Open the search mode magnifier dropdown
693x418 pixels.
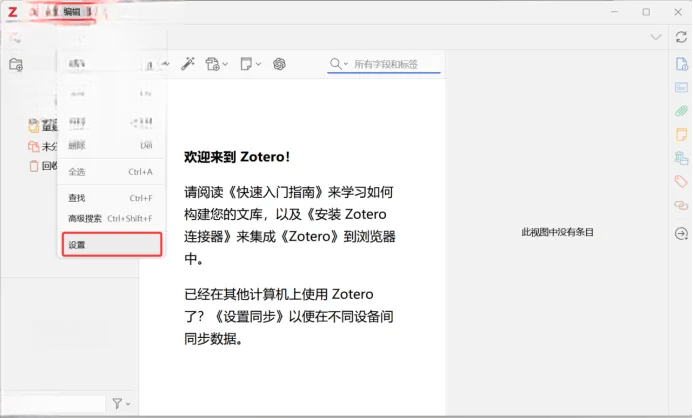pos(339,64)
